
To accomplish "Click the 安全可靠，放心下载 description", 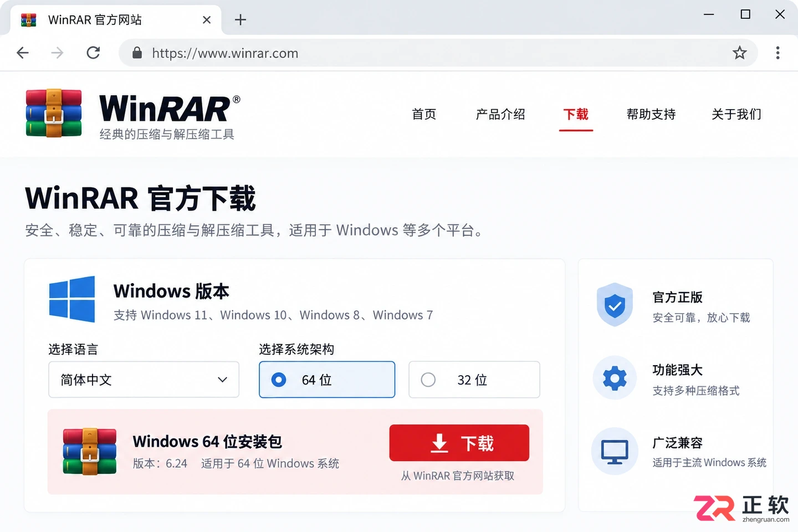I will (701, 318).
